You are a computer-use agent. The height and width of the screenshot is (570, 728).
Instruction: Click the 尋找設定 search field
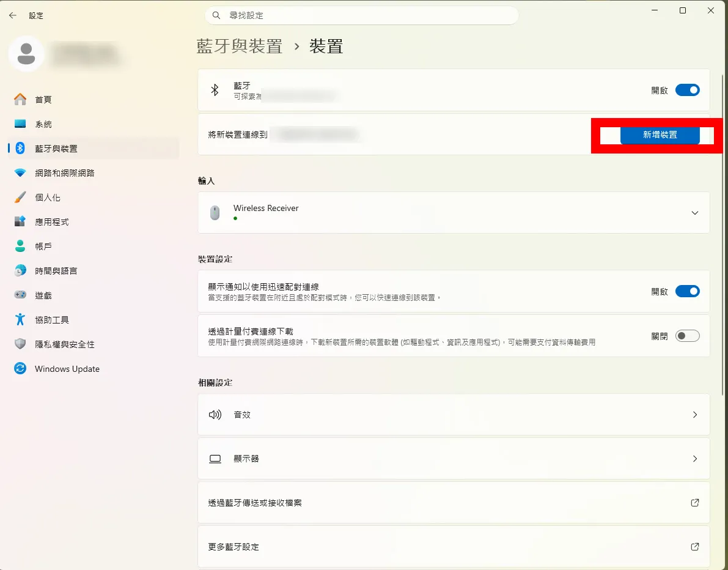(362, 15)
